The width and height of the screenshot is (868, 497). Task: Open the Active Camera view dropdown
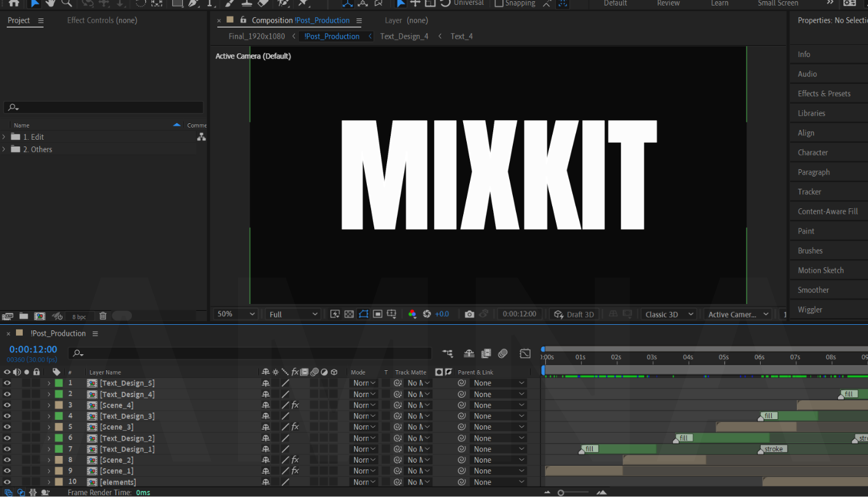738,314
